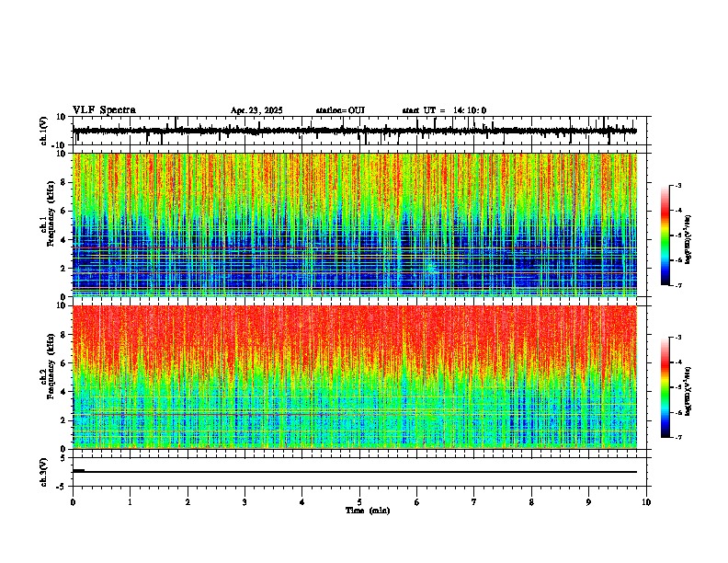
Task: Click the log(PSD) label beside ch.1 colorbar
Action: (x=688, y=240)
